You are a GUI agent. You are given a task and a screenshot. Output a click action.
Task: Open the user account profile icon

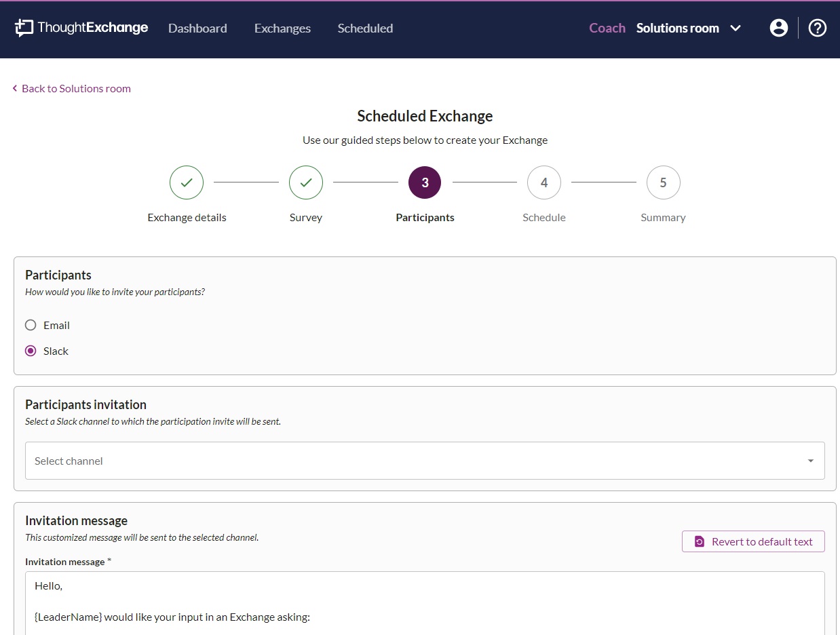(779, 28)
